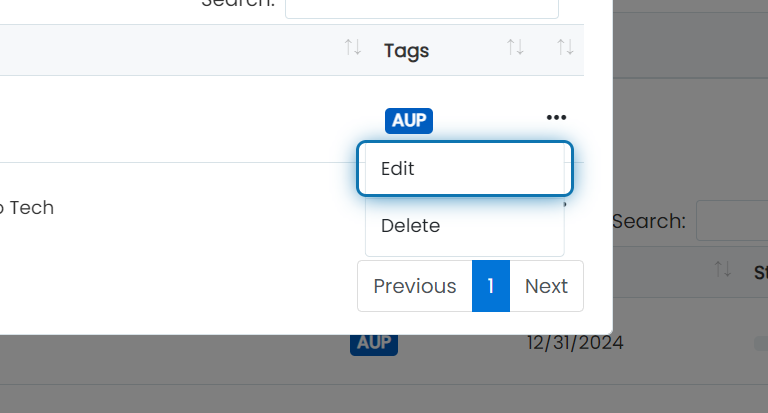Focus the dialog's Search input field
This screenshot has height=413, width=768.
[x=422, y=8]
